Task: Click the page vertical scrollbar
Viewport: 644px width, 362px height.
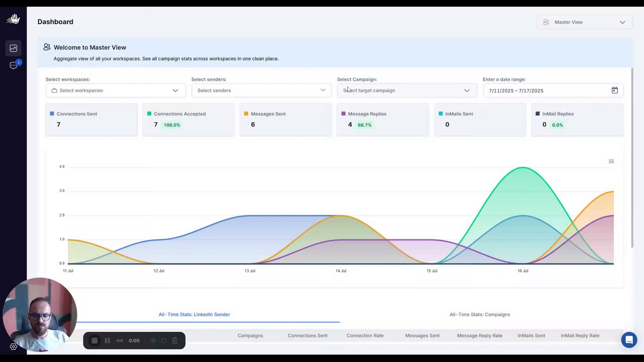Action: pyautogui.click(x=632, y=157)
